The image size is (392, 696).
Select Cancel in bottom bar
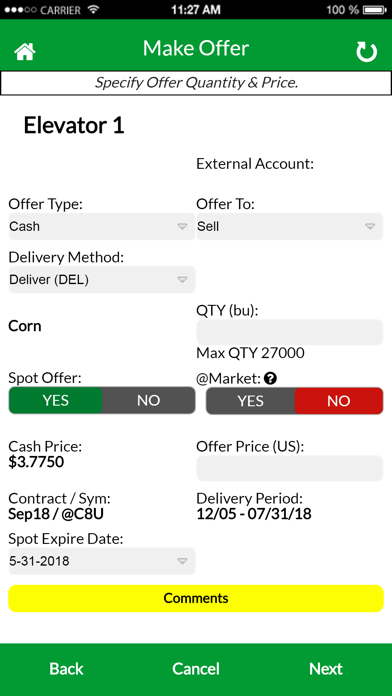(196, 668)
